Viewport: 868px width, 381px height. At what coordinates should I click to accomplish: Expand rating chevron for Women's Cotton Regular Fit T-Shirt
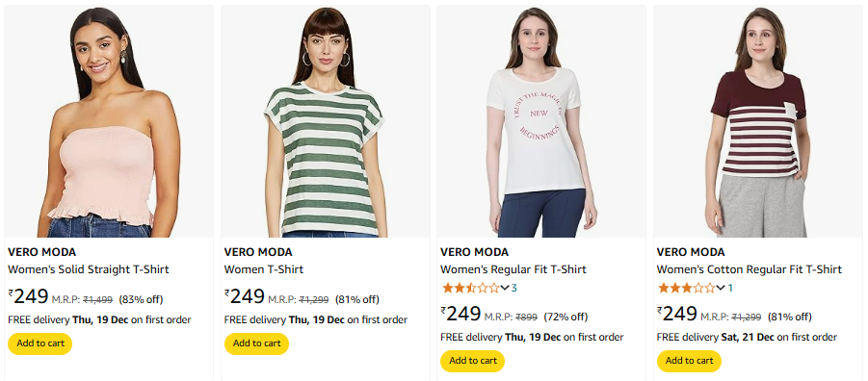pos(721,288)
